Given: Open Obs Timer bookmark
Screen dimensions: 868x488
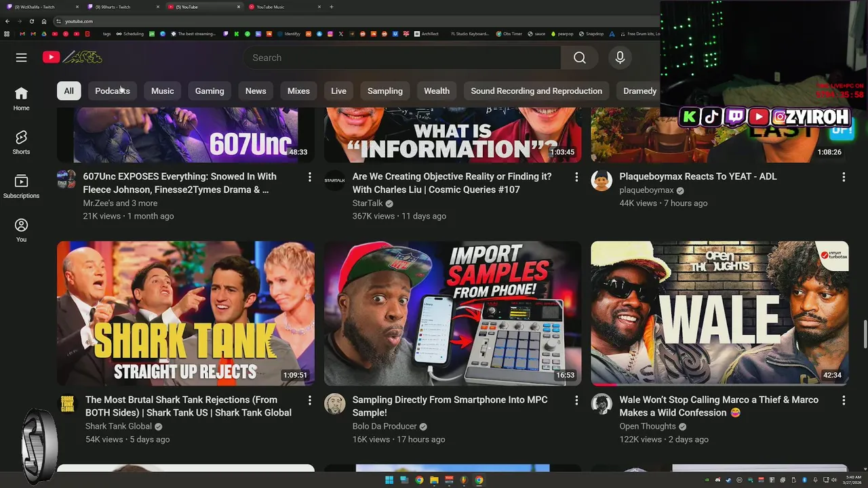Looking at the screenshot, I should tap(508, 33).
